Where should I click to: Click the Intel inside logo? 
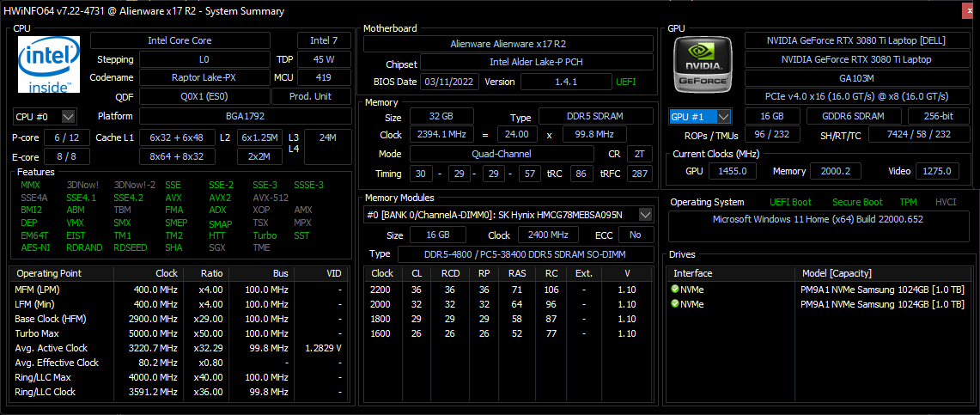(49, 64)
